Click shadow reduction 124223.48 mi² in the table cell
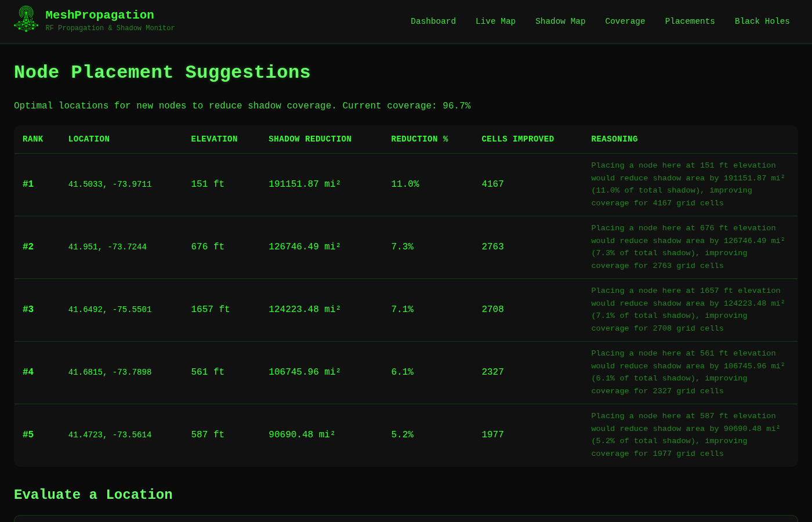 [304, 310]
